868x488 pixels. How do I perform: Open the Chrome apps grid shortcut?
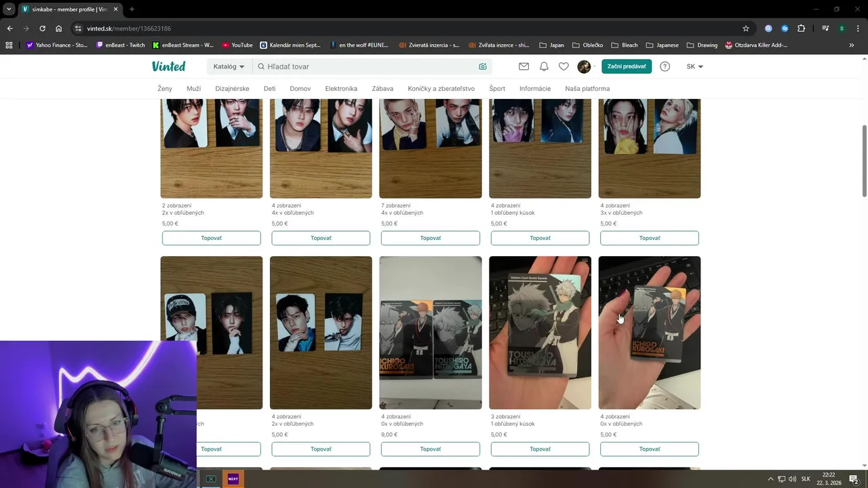(9, 45)
